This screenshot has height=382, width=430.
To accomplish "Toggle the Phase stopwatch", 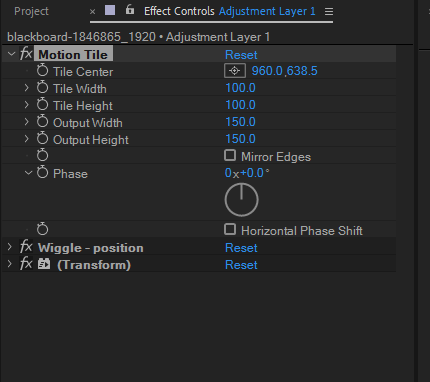I will coord(42,173).
